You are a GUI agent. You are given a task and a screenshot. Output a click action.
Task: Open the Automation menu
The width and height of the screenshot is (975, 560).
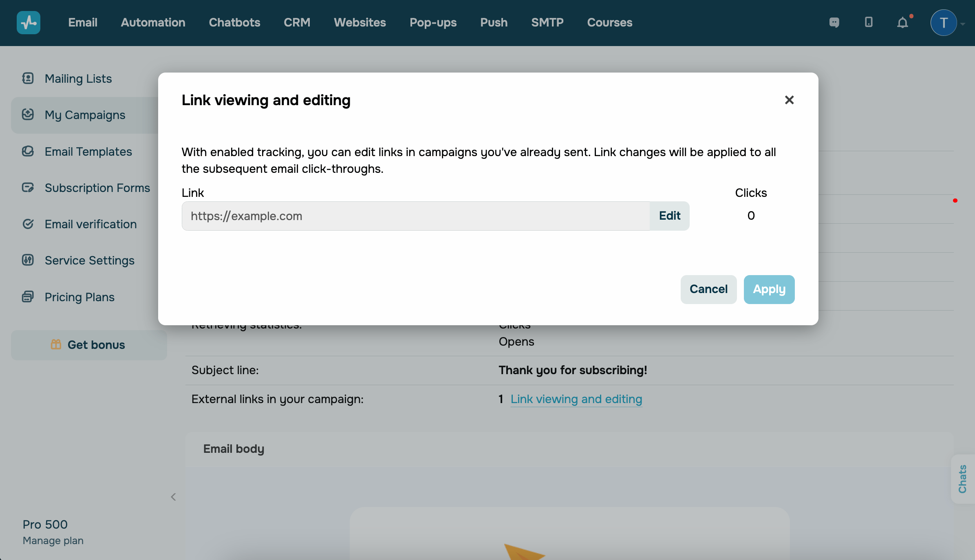(x=153, y=22)
